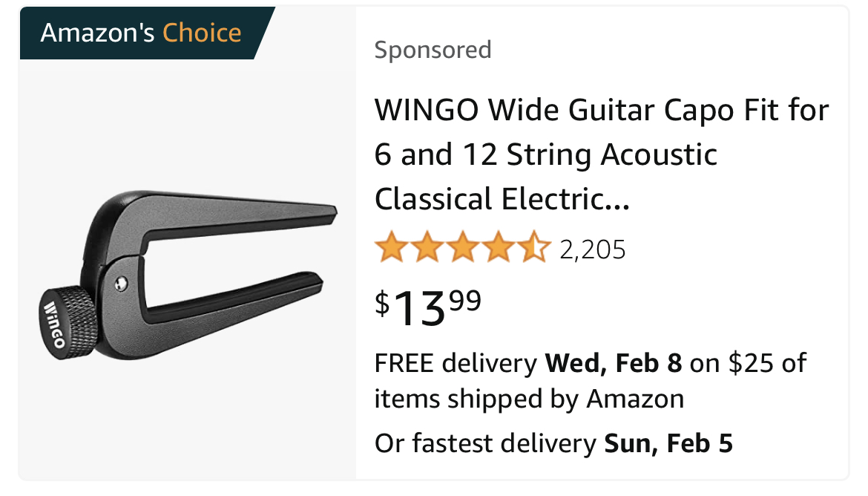Click the 'Classical Electric...' title line
This screenshot has width=868, height=496.
click(x=502, y=199)
